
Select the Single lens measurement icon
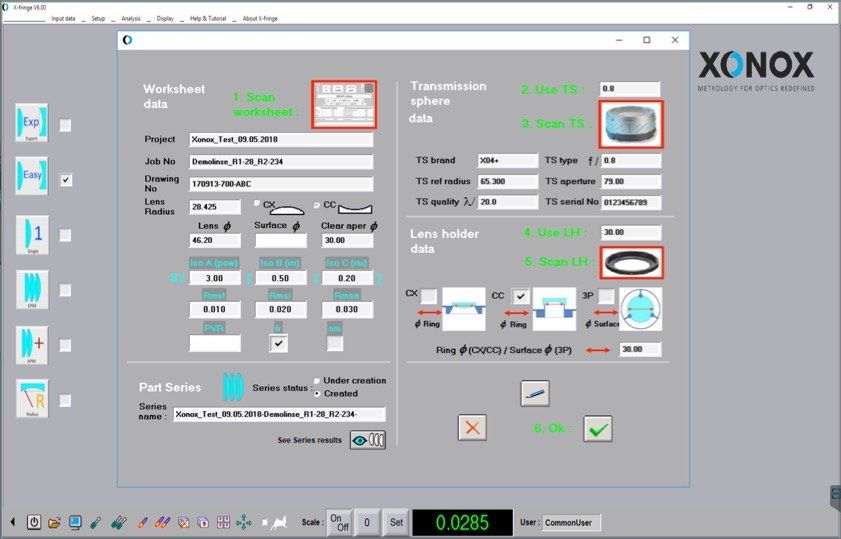32,234
